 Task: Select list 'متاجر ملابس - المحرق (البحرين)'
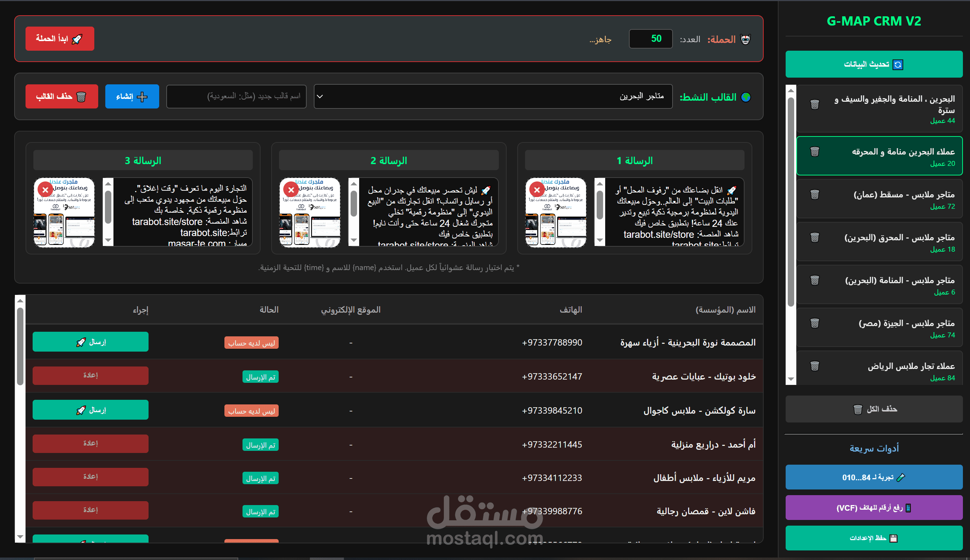point(879,241)
